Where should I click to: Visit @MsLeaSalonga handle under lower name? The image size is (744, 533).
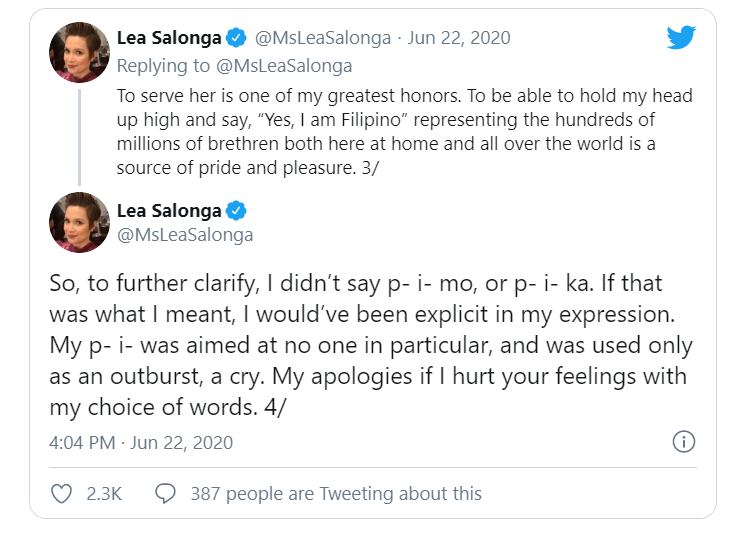pos(185,235)
